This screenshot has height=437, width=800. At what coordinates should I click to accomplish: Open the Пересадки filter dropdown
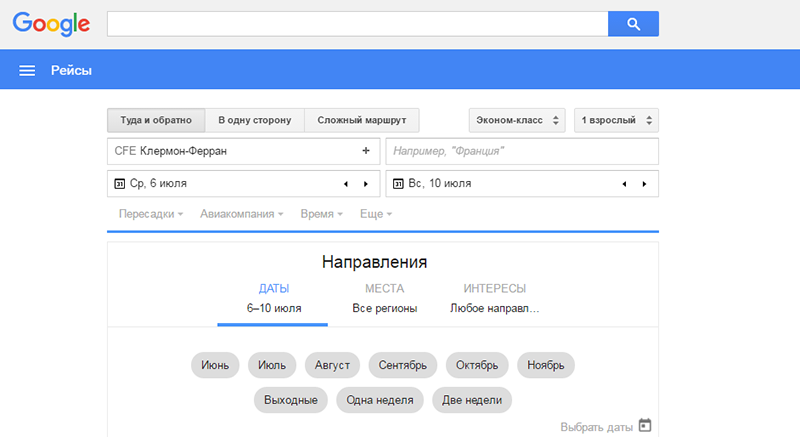pos(151,214)
